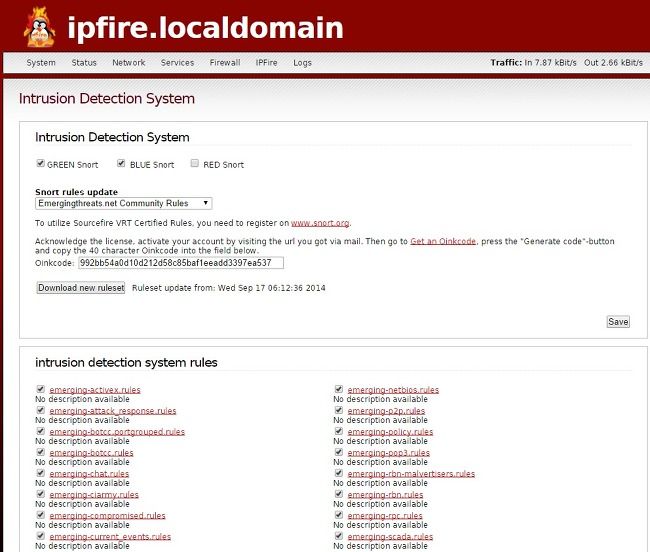
Task: Toggle emerging-pop3.rules checkbox
Action: point(339,452)
